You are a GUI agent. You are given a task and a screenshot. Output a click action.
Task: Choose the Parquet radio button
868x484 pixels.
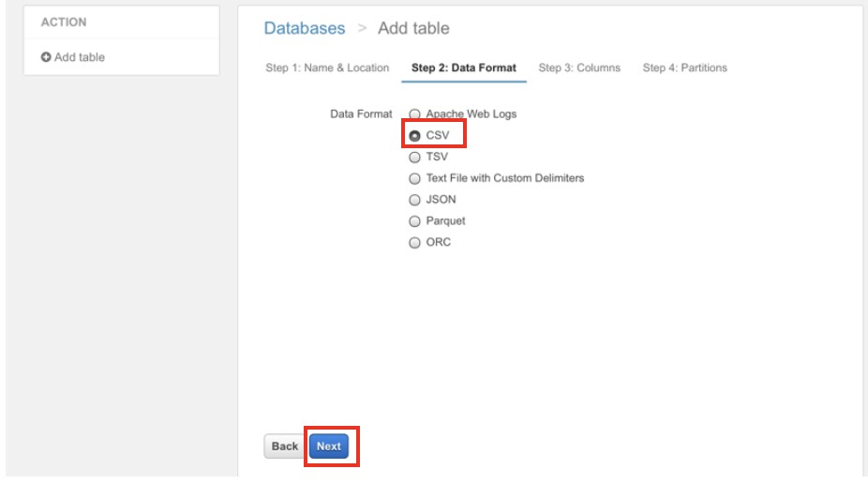tap(414, 221)
